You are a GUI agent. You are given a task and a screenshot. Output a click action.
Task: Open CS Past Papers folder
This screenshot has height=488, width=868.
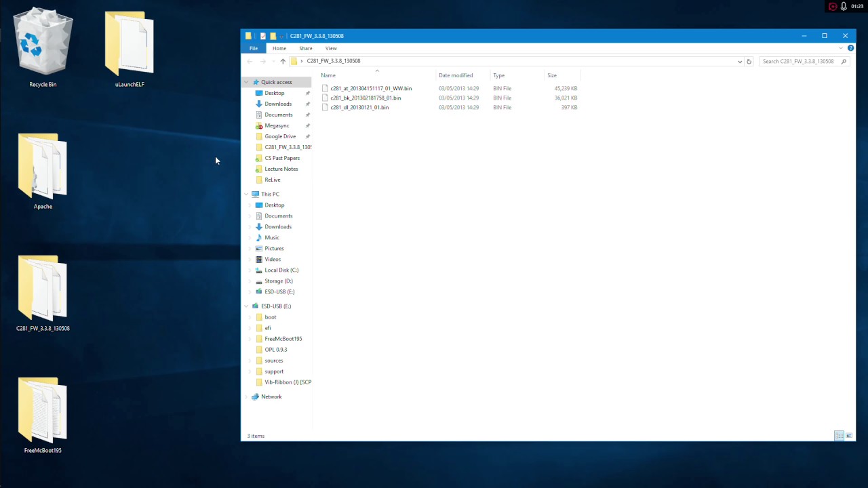pyautogui.click(x=282, y=158)
